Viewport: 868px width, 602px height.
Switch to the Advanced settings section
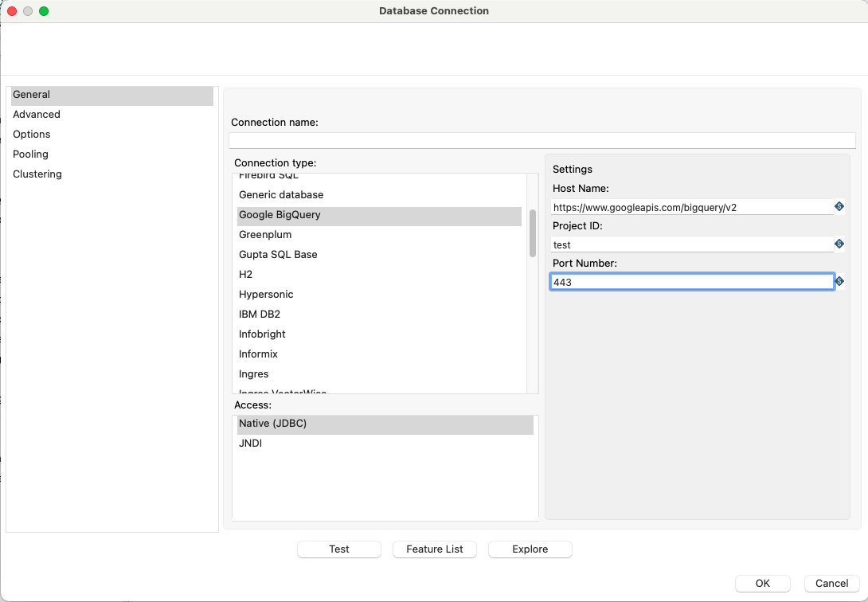pos(37,114)
